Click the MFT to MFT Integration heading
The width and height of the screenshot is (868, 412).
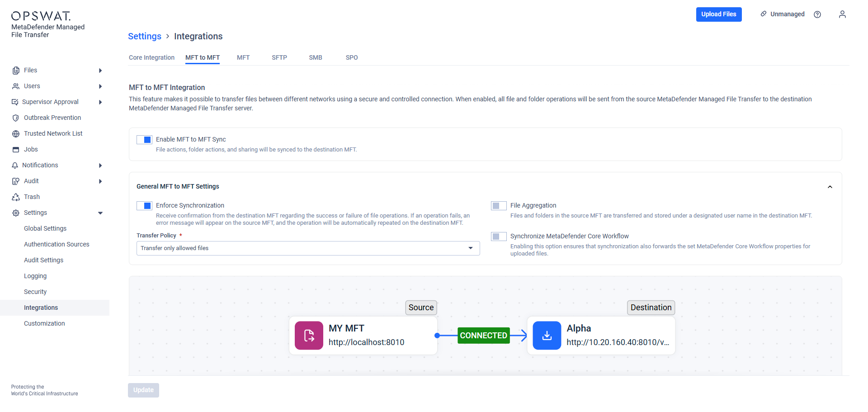pos(167,87)
